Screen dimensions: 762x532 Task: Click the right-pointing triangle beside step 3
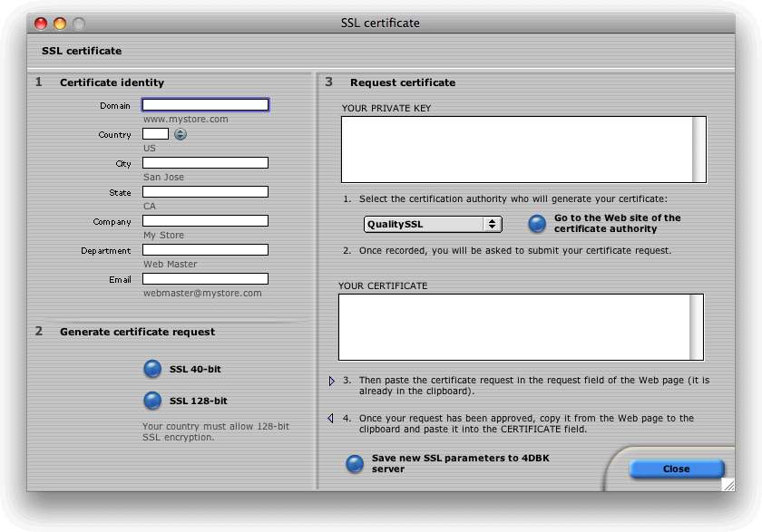(x=331, y=381)
